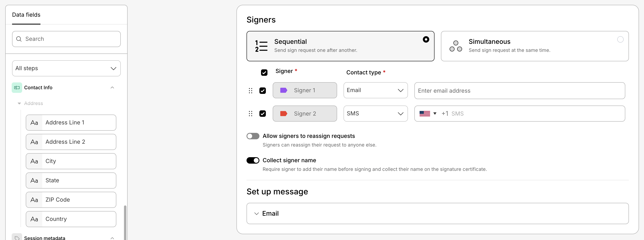Screen dimensions: 644x240
Task: Open Signer 2 SMS contact type dropdown
Action: pyautogui.click(x=375, y=114)
